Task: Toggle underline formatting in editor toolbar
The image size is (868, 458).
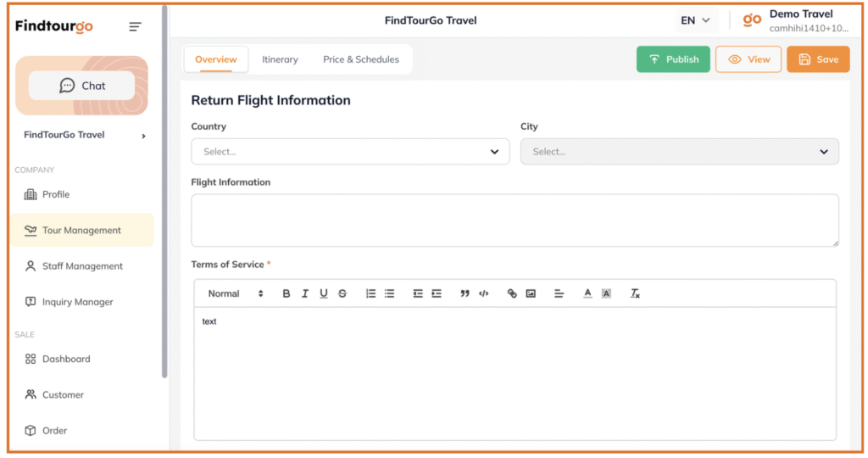Action: [324, 293]
